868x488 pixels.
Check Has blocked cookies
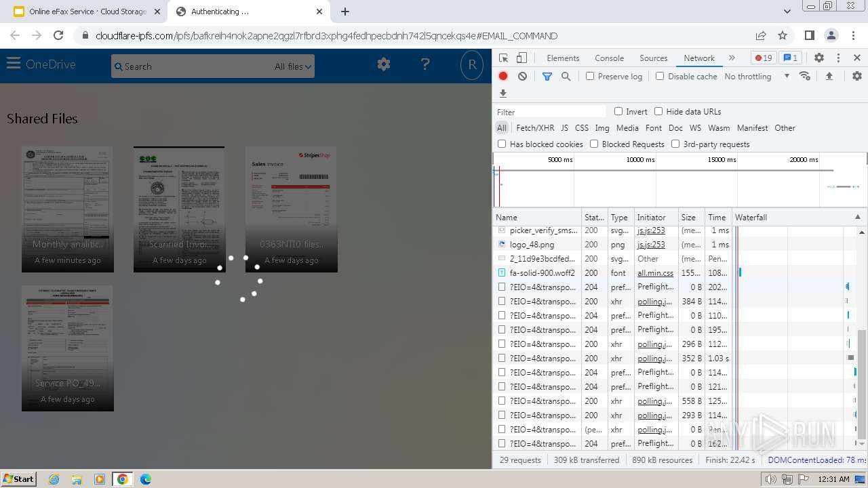pyautogui.click(x=502, y=144)
